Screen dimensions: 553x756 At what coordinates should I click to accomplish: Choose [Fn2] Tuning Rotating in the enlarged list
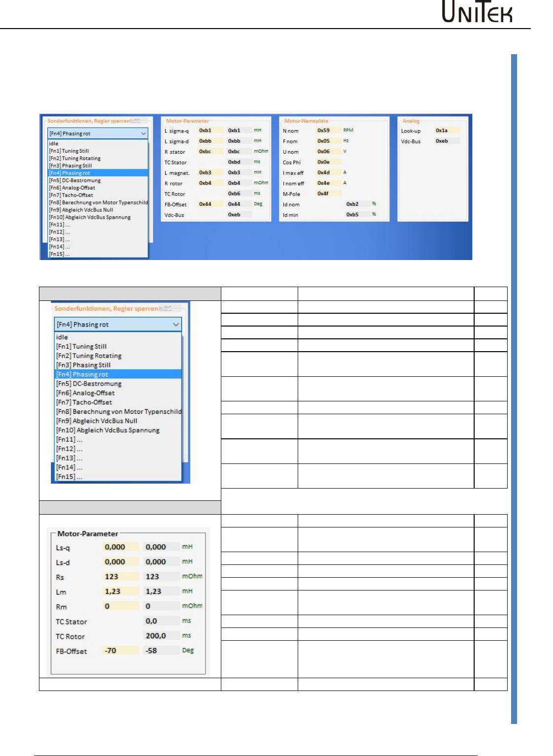click(118, 356)
